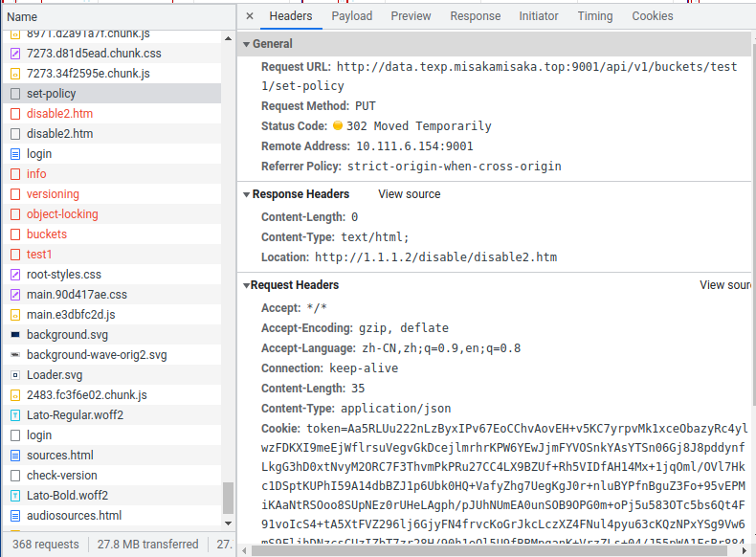Click the 368 requests status entry
This screenshot has height=557, width=756.
pos(46,544)
